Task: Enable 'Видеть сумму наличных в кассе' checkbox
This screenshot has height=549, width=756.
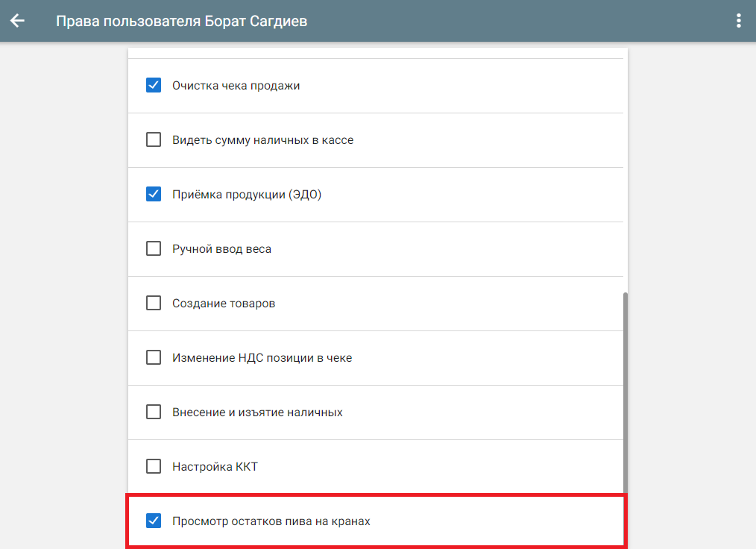Action: tap(154, 139)
